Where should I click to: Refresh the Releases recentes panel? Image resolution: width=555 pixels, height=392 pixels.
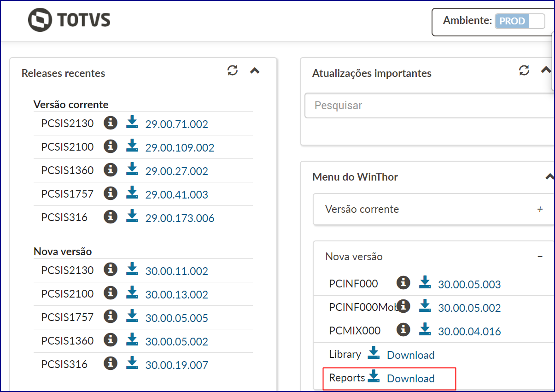click(233, 70)
